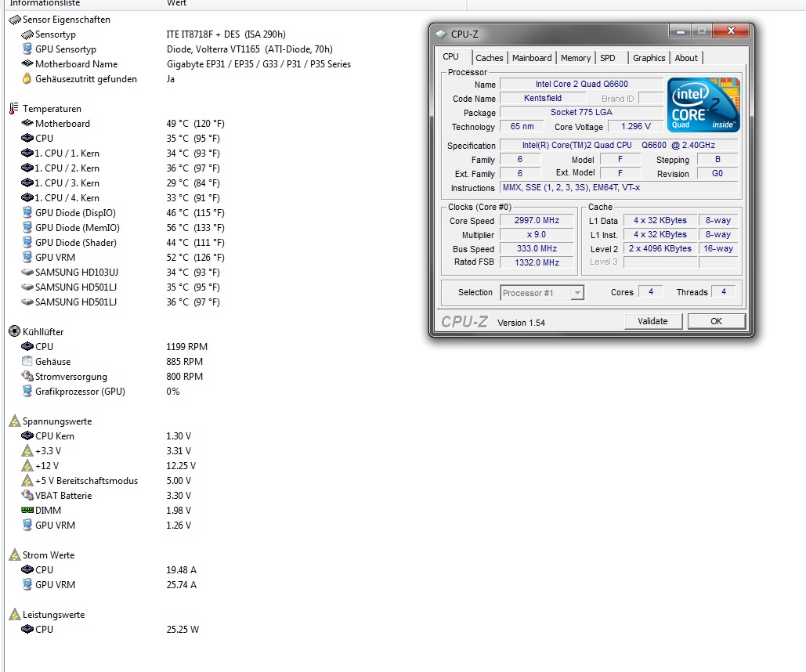Click the Sensor Eigenschaften section icon

(x=15, y=20)
